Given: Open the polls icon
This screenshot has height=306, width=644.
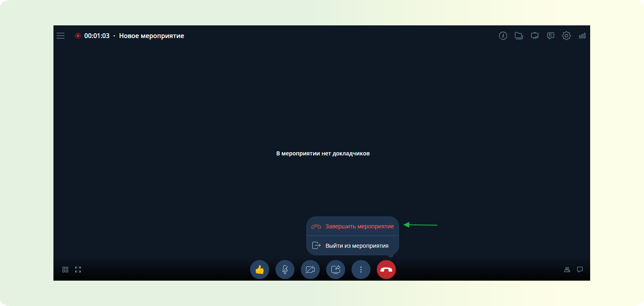Looking at the screenshot, I should point(551,36).
